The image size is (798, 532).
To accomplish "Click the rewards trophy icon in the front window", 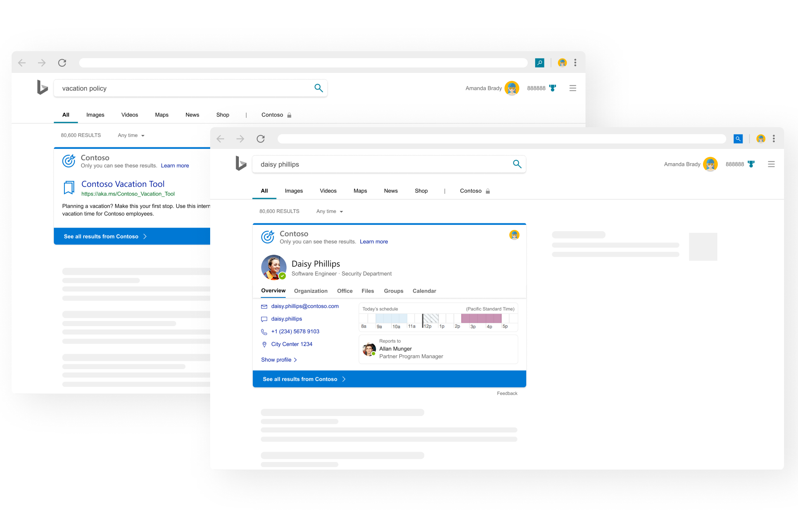I will 751,164.
